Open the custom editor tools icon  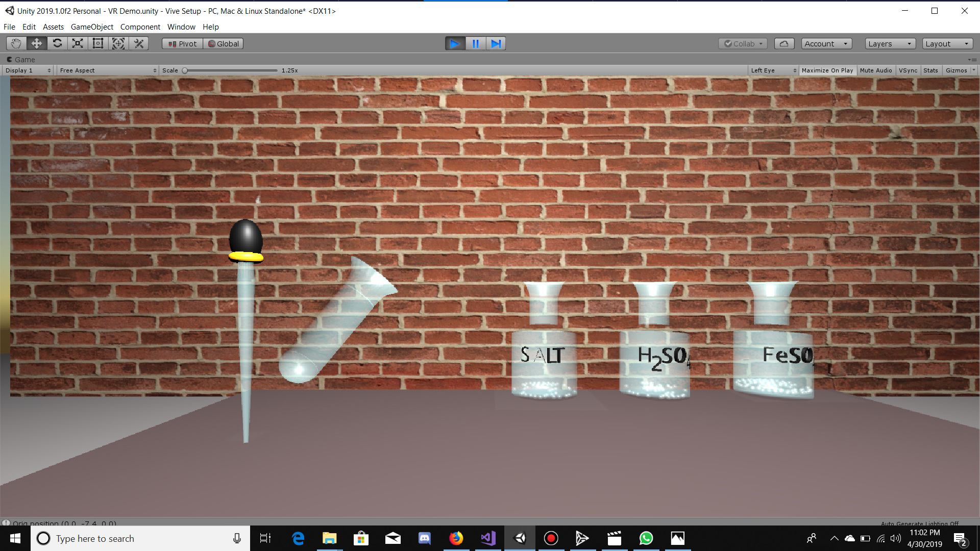tap(139, 43)
